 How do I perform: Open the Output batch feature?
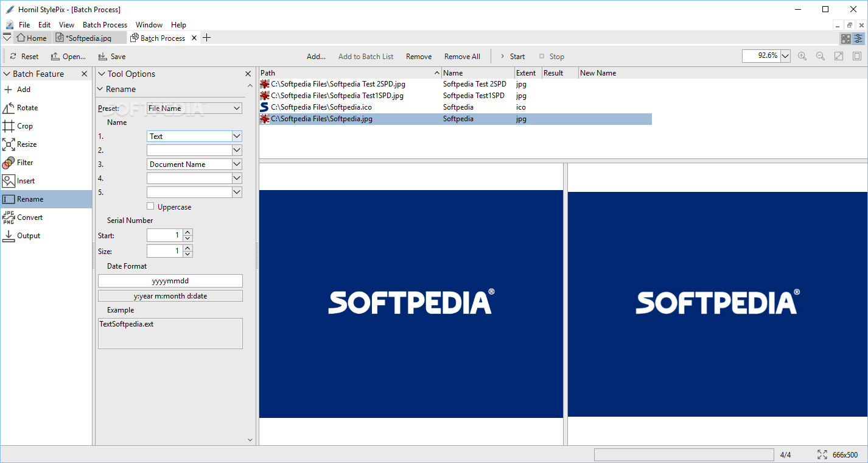(46, 236)
